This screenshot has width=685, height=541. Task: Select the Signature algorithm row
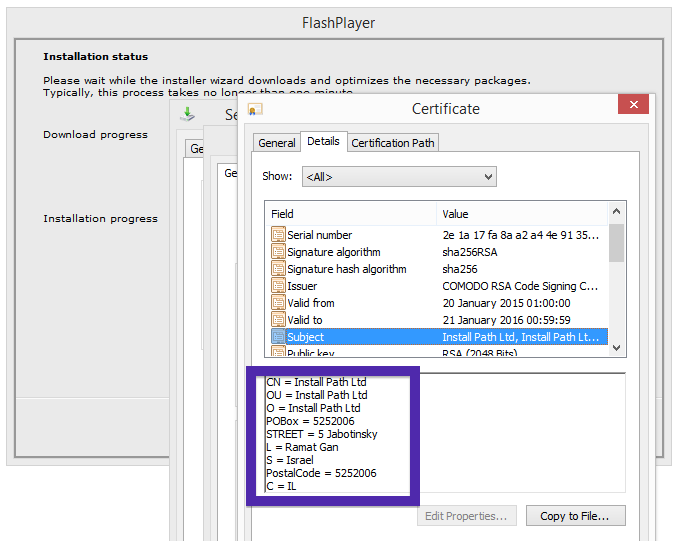pos(437,252)
